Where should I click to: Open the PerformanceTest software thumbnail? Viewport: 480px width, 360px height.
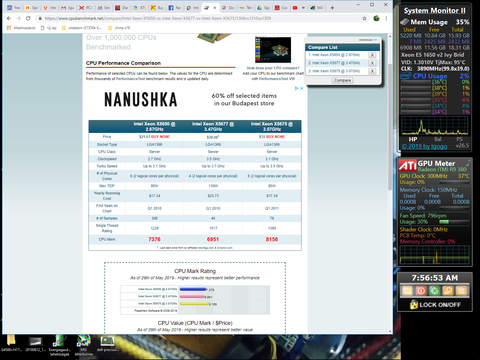coord(273,50)
